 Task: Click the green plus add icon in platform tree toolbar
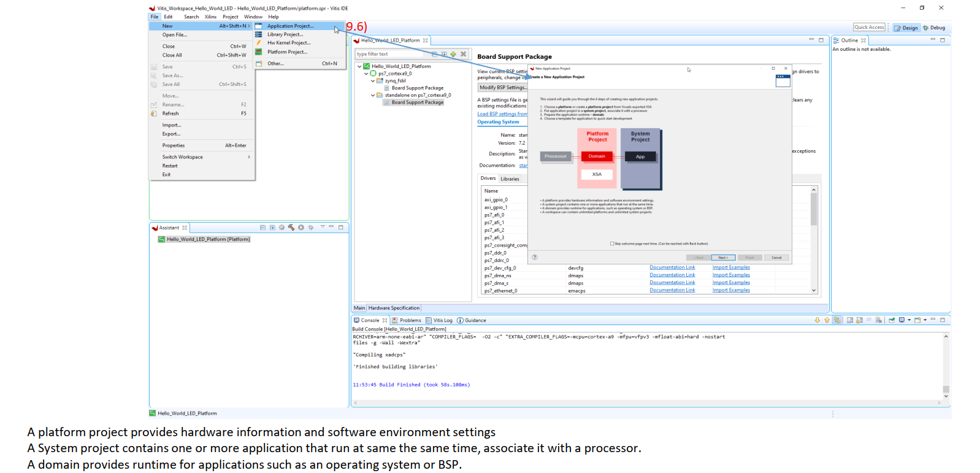[x=453, y=54]
